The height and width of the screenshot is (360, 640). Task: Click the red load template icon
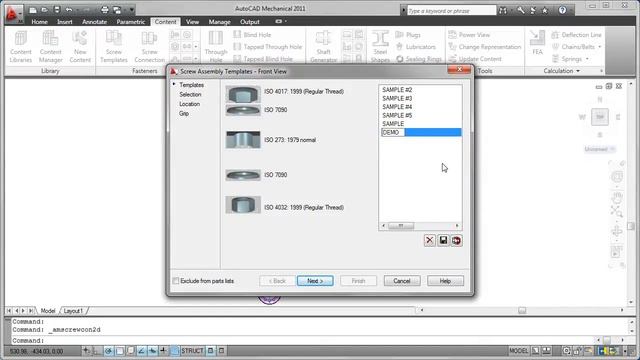456,240
